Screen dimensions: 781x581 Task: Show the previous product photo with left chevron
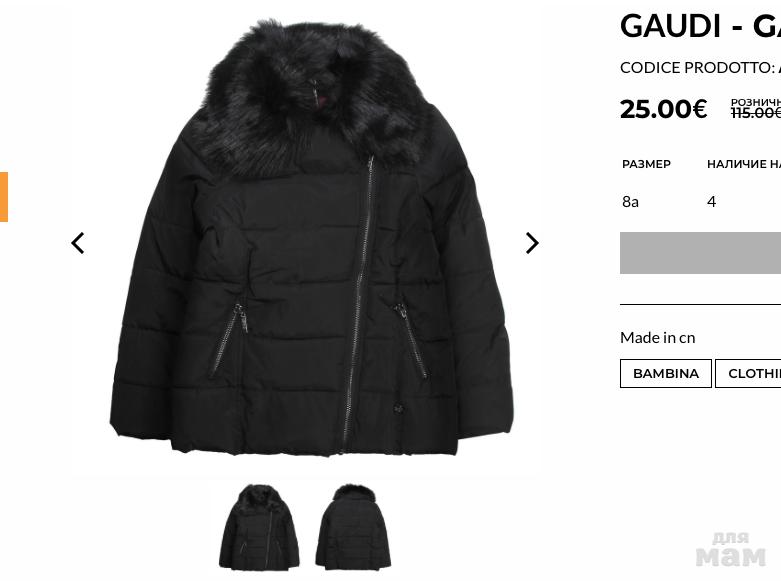(78, 243)
